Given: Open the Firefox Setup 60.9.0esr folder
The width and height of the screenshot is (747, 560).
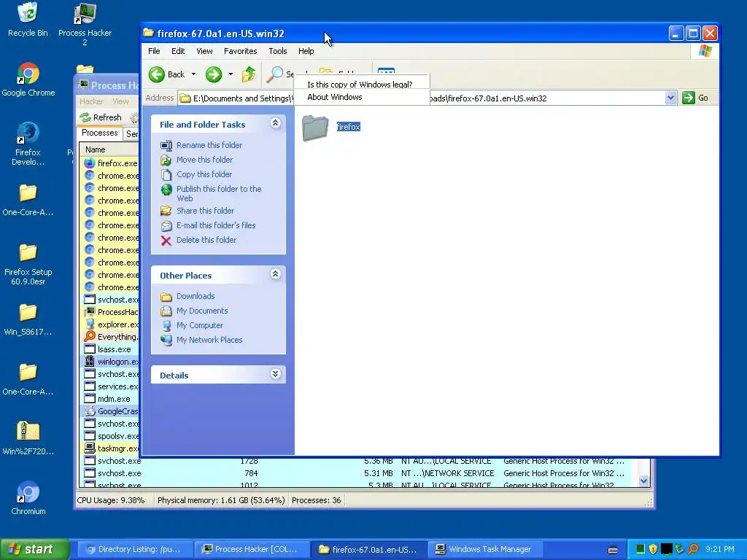Looking at the screenshot, I should click(x=28, y=264).
